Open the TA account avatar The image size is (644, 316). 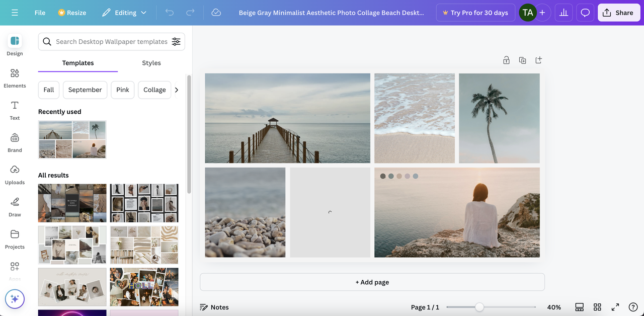click(x=528, y=13)
